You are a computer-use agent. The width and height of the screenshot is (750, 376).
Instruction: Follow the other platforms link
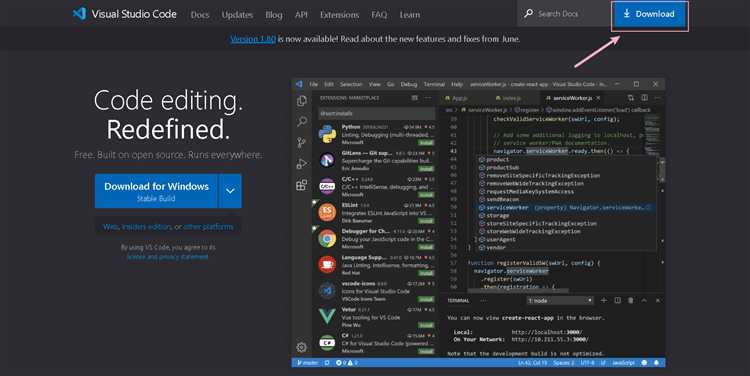[209, 227]
